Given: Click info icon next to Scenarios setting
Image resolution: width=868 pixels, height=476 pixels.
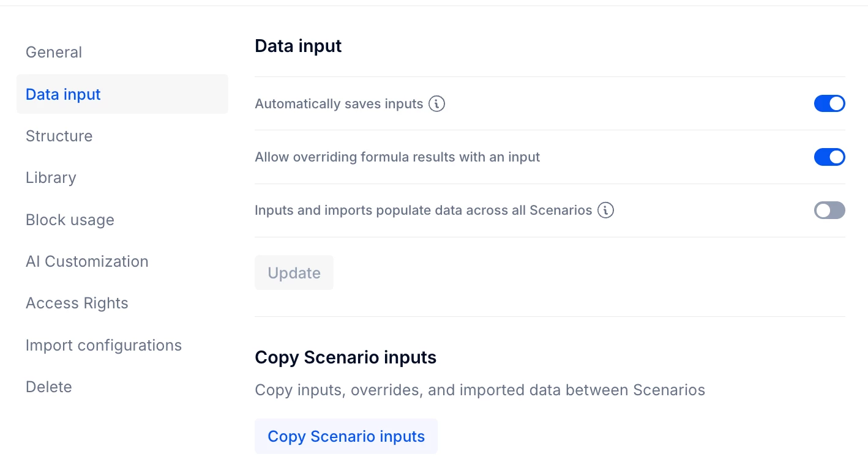Looking at the screenshot, I should (x=605, y=210).
